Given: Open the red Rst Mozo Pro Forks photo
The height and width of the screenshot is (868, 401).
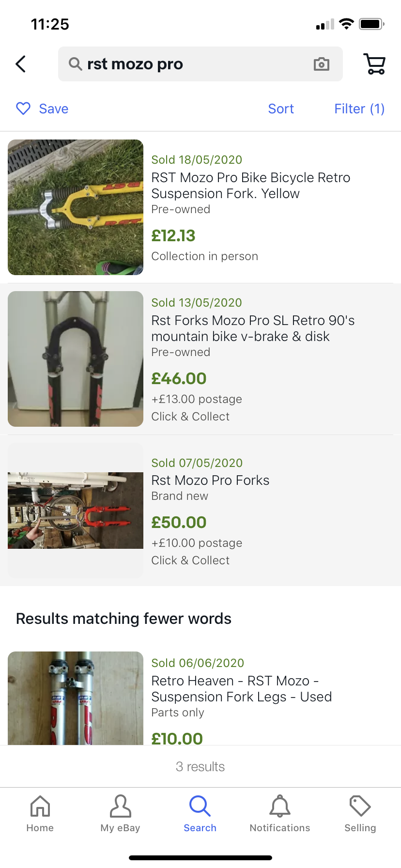Looking at the screenshot, I should (76, 511).
